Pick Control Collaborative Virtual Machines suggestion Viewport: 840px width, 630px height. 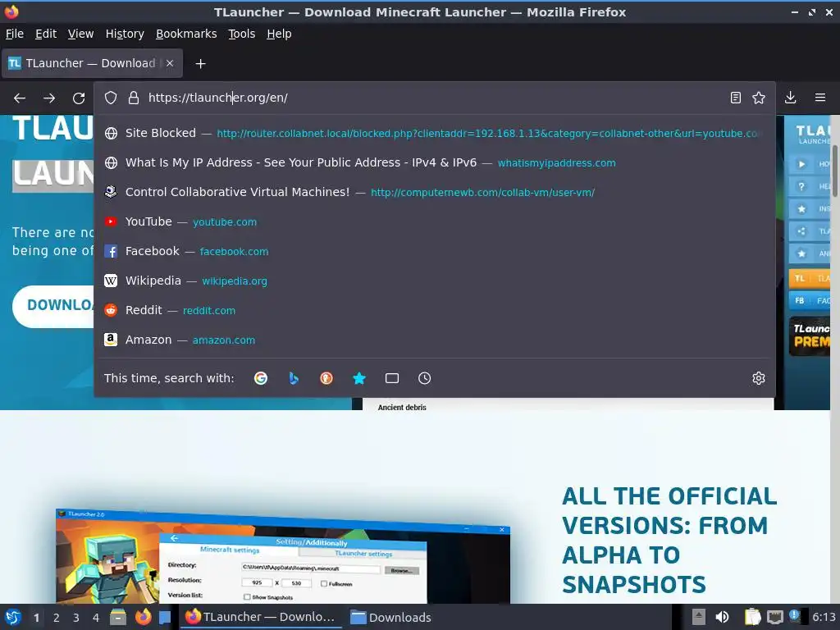point(435,192)
